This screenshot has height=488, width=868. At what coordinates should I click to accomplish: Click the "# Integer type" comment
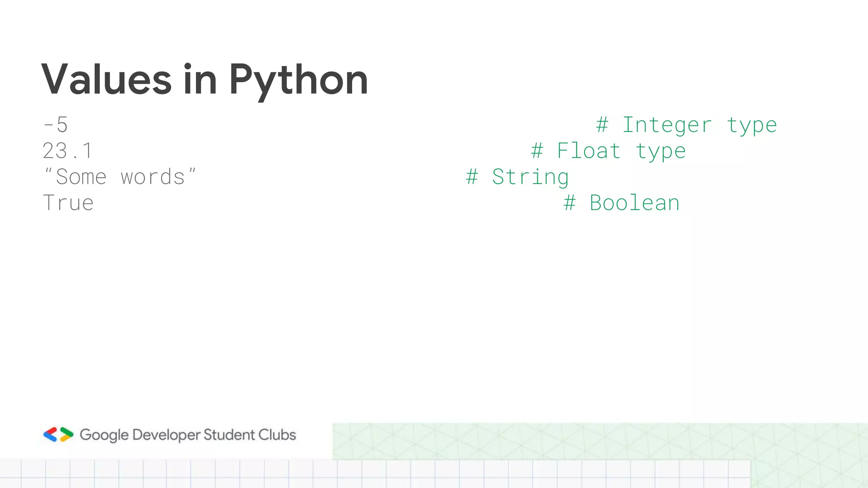pos(687,125)
